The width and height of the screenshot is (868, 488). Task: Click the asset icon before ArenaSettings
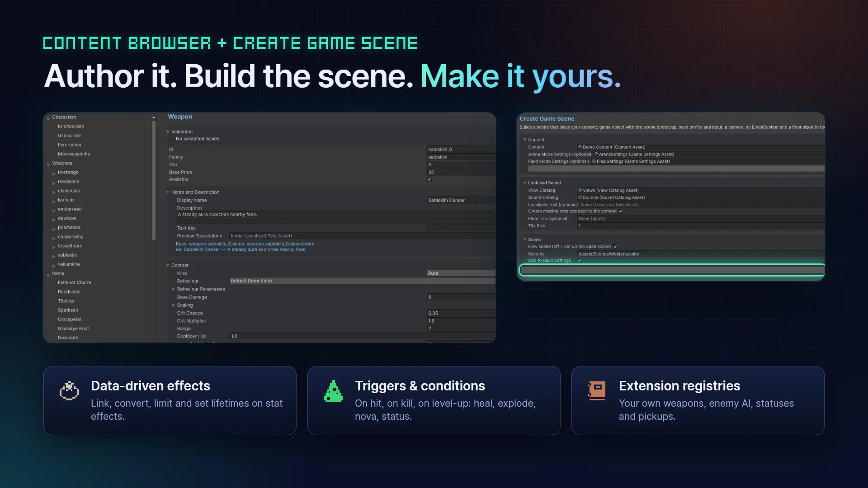click(x=596, y=154)
